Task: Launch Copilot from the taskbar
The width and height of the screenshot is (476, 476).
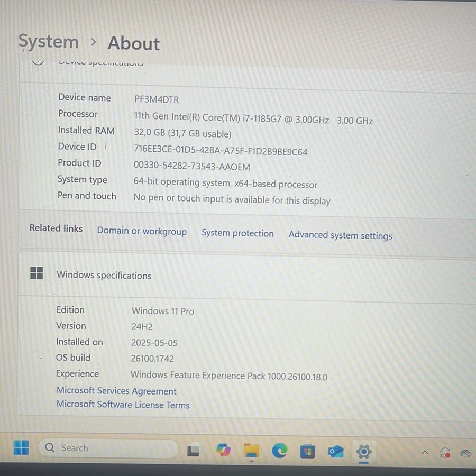Action: coord(224,451)
